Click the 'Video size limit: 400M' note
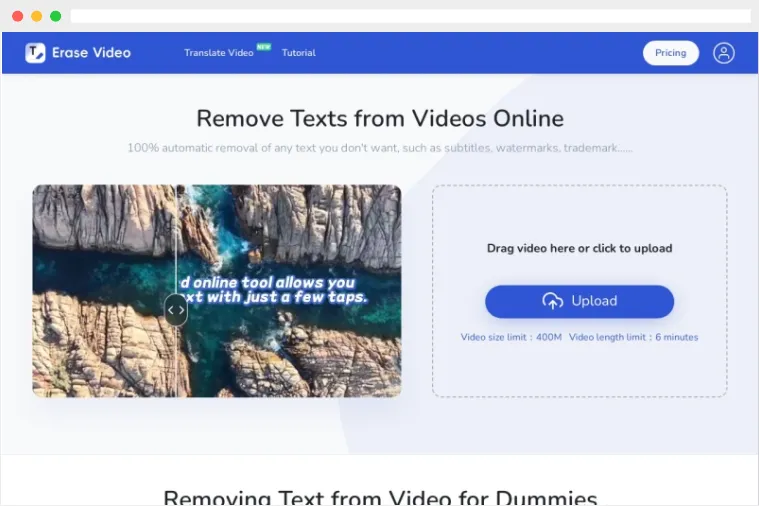759x506 pixels. click(x=511, y=337)
